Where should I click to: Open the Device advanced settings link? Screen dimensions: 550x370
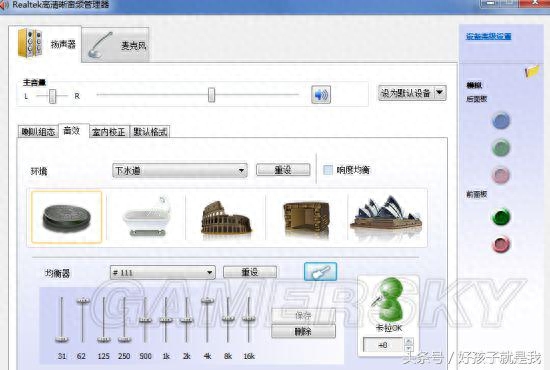point(488,36)
